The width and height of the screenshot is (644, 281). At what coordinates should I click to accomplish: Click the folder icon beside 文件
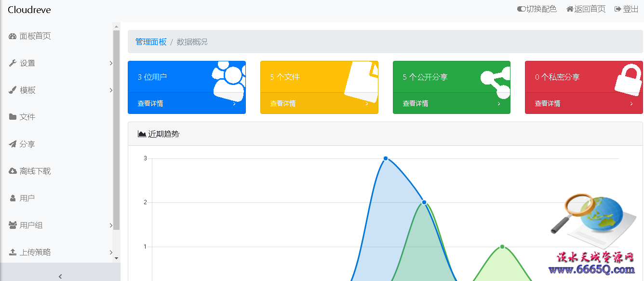13,117
